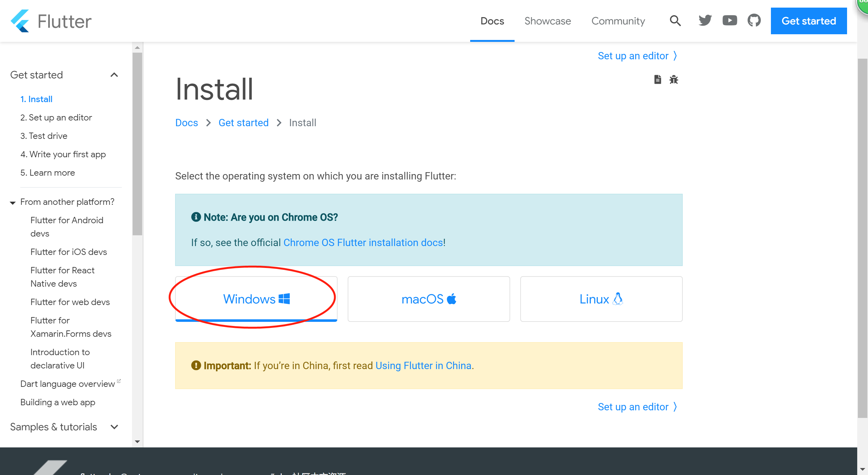This screenshot has width=868, height=475.
Task: View page source document icon
Action: [x=657, y=80]
